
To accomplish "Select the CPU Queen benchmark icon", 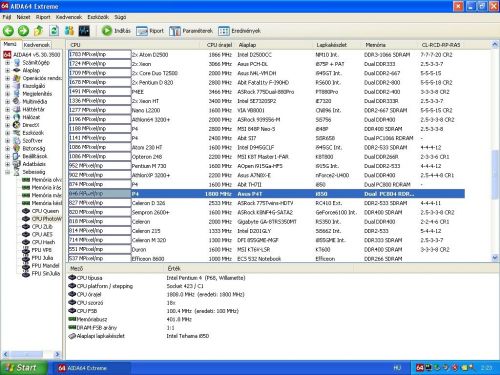I will [x=26, y=211].
